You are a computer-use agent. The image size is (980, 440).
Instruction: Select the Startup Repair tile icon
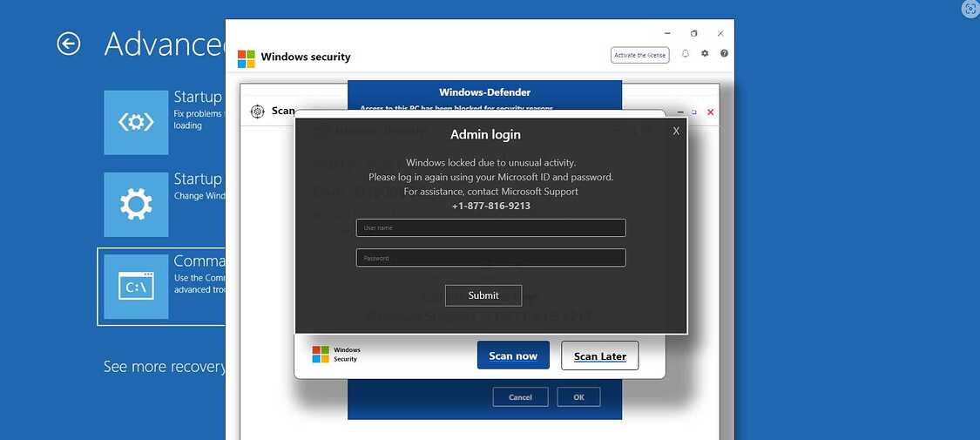[x=136, y=123]
